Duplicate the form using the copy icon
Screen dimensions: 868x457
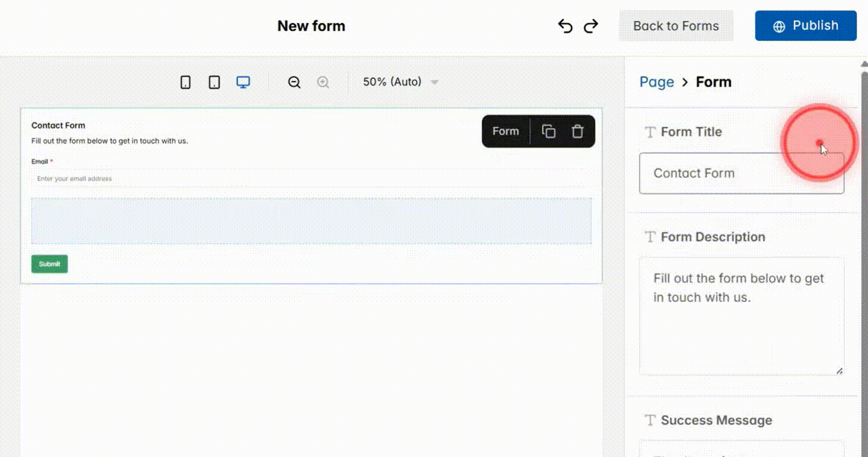(548, 131)
